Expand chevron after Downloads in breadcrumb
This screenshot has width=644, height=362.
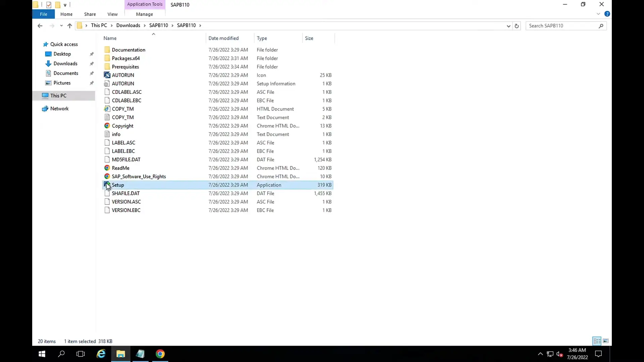[x=145, y=25]
